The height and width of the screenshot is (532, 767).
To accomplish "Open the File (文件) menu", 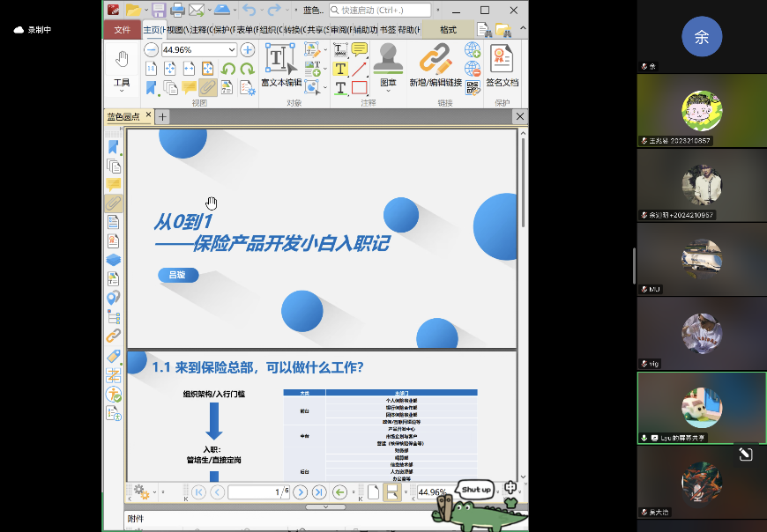I will point(122,30).
